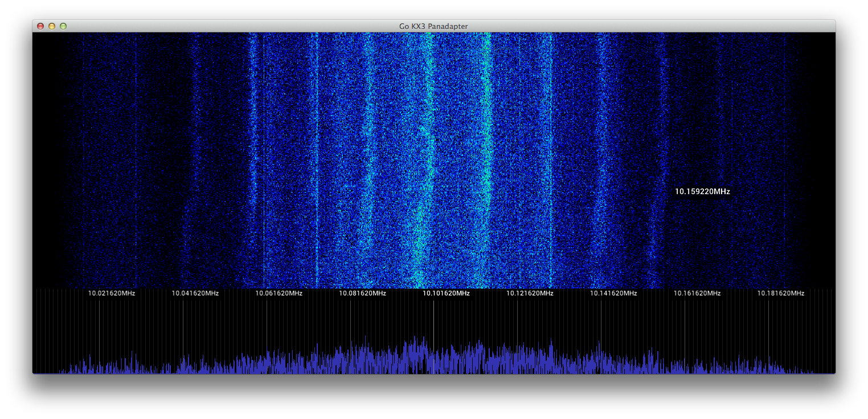The image size is (868, 419).
Task: Click the 10.121620MHz frequency label
Action: pos(530,293)
